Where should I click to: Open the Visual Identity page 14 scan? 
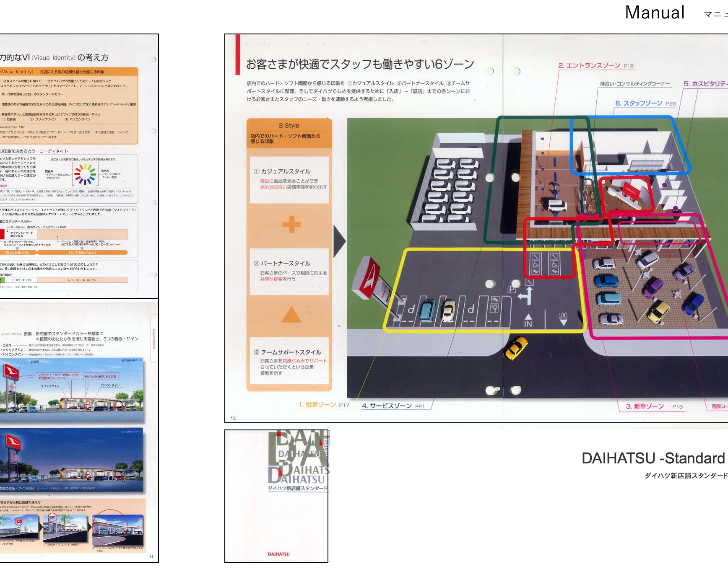tap(79, 166)
